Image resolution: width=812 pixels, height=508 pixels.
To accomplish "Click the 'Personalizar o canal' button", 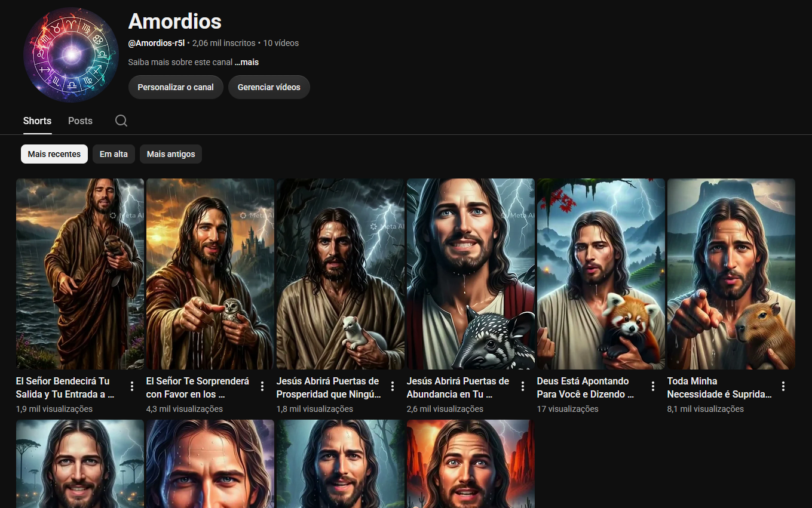I will click(176, 87).
